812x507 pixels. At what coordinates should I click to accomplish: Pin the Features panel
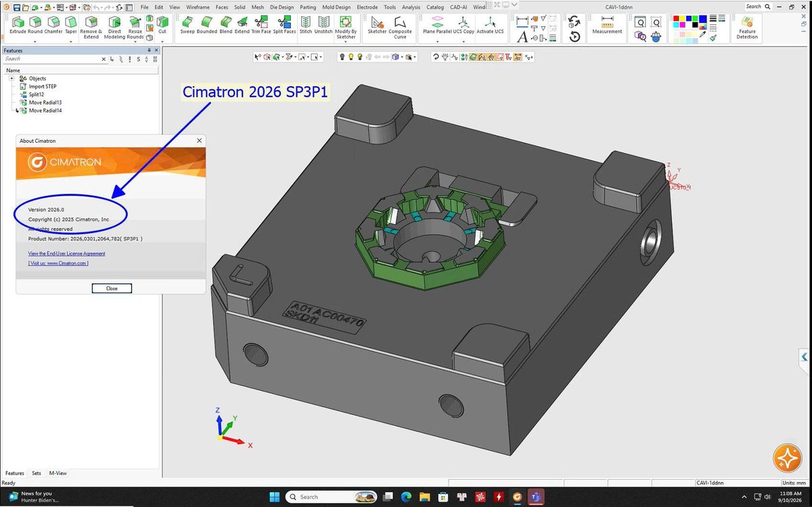[150, 50]
